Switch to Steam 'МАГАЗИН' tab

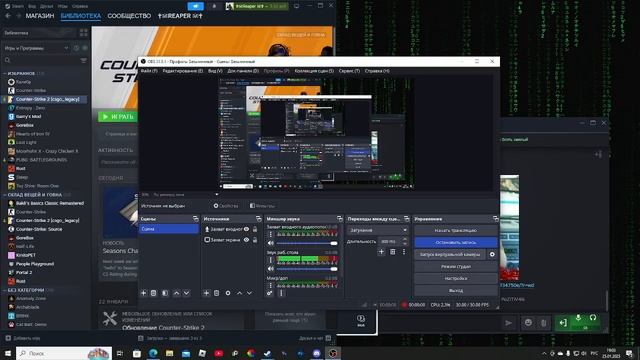tap(40, 16)
